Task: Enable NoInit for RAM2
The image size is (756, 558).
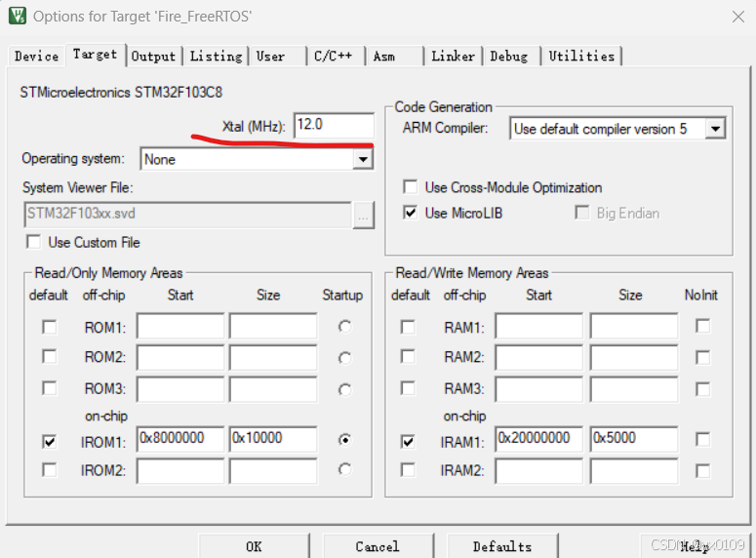Action: [703, 357]
